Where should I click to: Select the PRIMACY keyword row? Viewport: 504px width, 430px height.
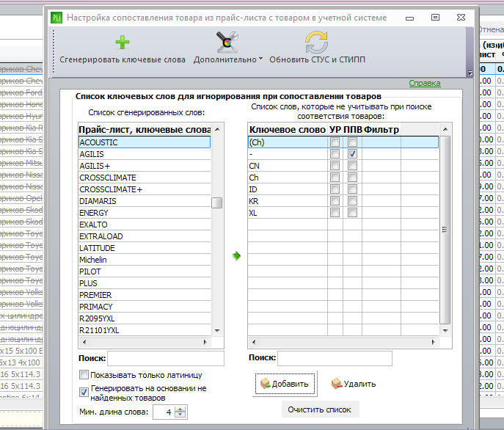click(145, 307)
